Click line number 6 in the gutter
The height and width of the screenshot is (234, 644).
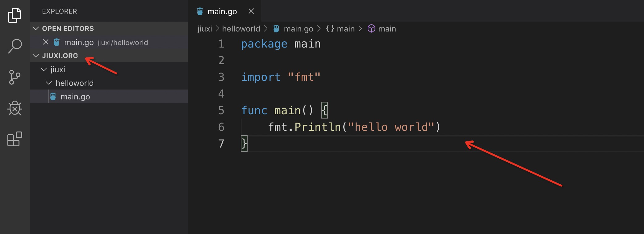[221, 127]
